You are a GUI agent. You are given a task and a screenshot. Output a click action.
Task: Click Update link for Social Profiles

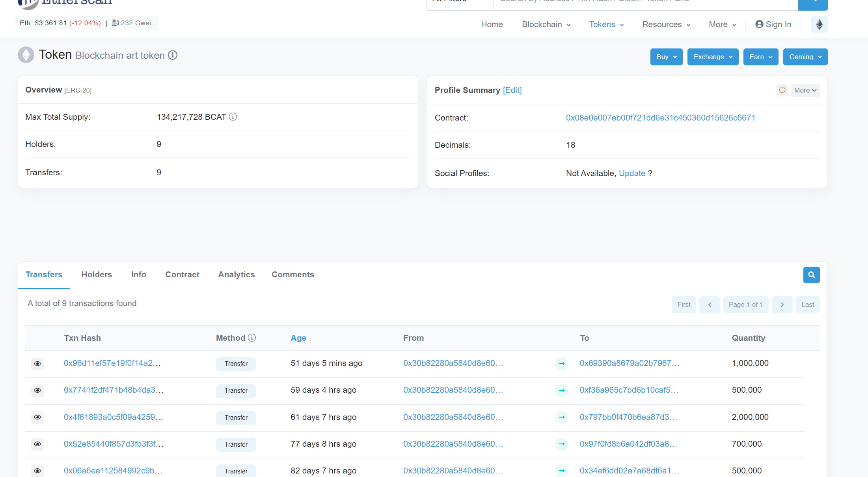(x=632, y=173)
